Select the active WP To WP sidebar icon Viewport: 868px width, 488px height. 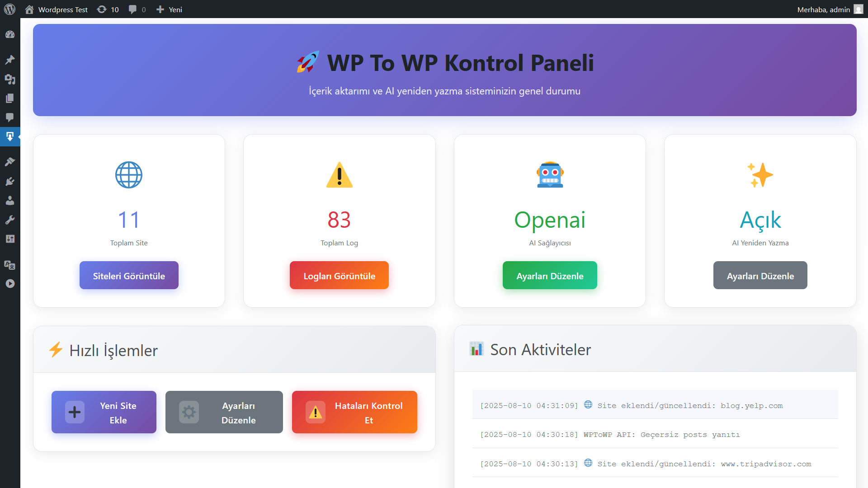[10, 136]
